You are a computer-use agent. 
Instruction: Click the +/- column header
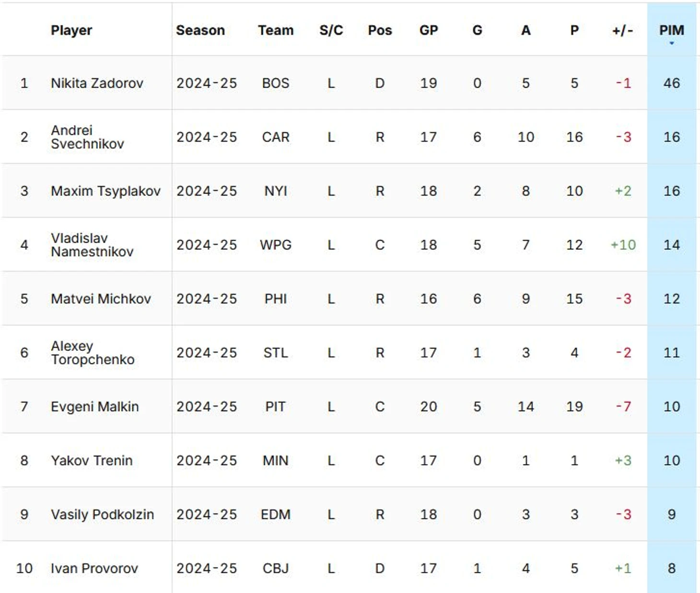pyautogui.click(x=622, y=30)
